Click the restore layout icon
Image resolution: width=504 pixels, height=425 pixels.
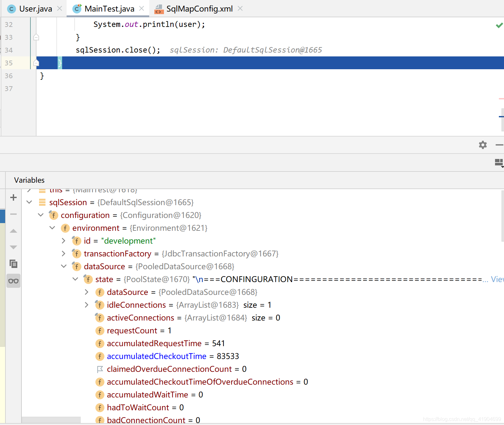(x=499, y=163)
